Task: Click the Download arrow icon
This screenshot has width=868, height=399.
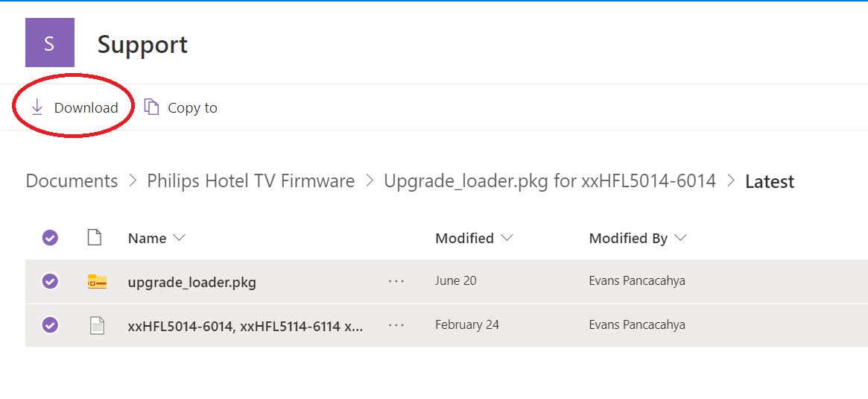Action: (x=37, y=107)
